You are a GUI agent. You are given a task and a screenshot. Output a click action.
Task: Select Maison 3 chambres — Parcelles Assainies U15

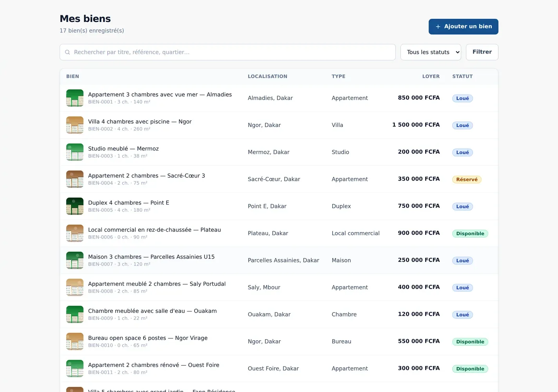151,257
